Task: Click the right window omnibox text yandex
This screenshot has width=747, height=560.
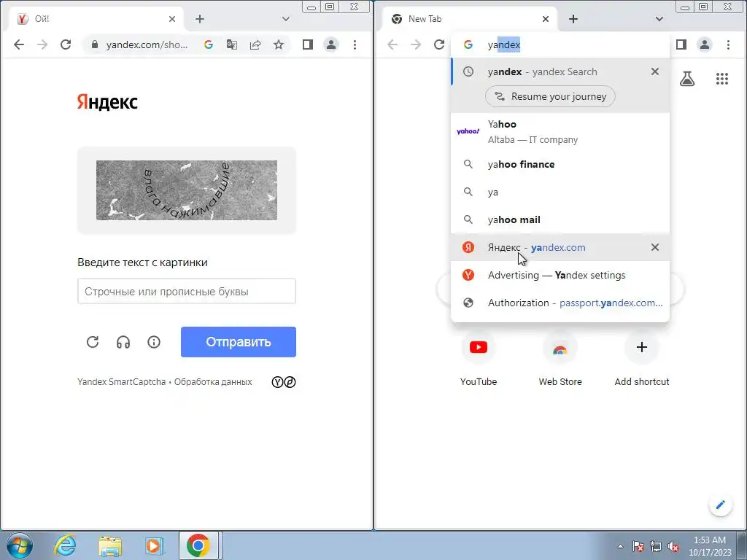Action: 504,44
